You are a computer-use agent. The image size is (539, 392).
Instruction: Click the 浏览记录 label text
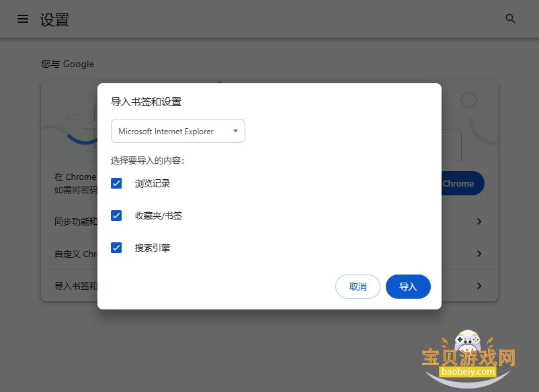[x=153, y=183]
